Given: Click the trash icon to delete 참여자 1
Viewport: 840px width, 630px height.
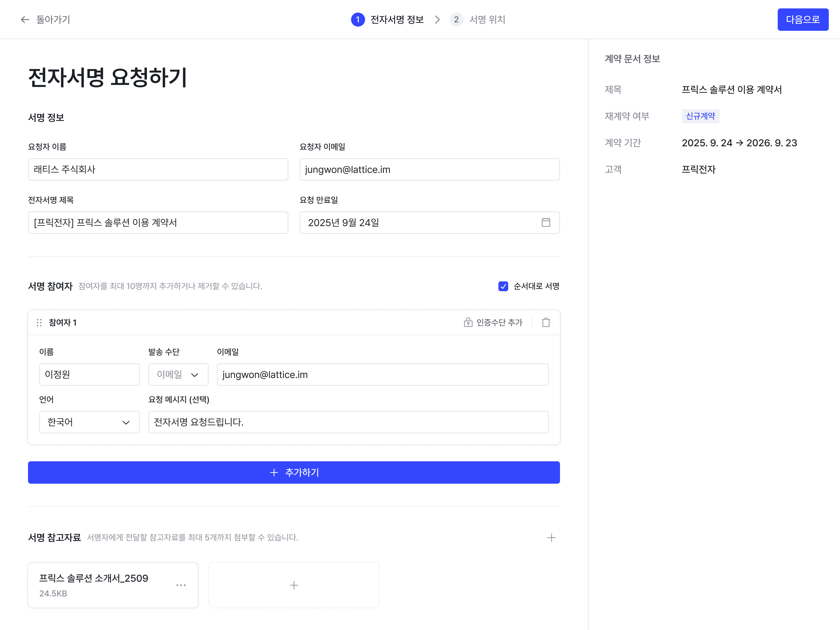Looking at the screenshot, I should coord(546,322).
